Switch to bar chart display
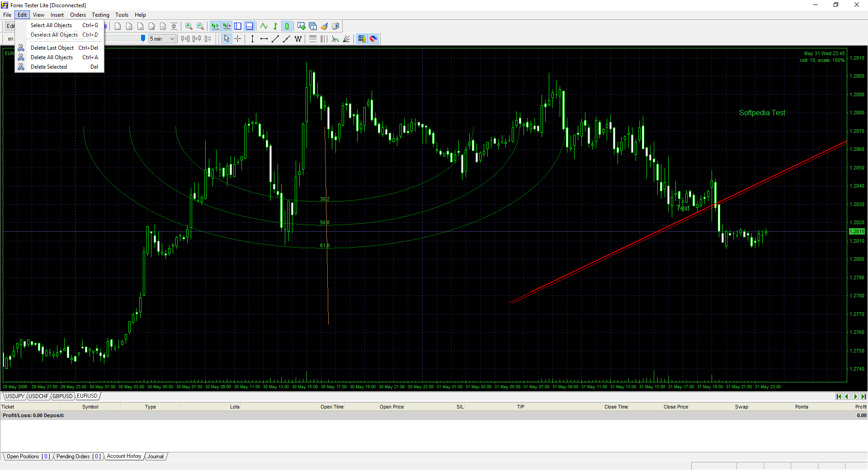 pyautogui.click(x=275, y=26)
